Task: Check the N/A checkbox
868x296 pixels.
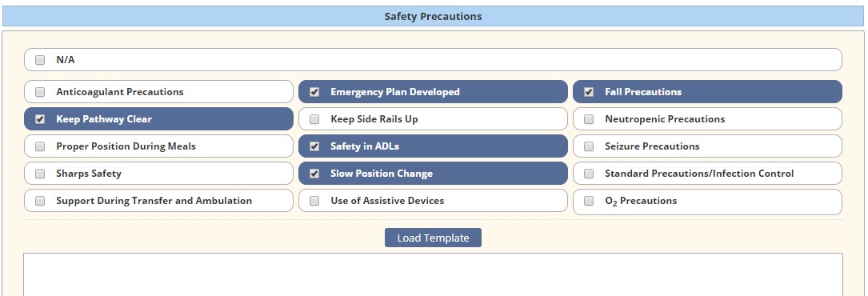Action: pyautogui.click(x=40, y=60)
